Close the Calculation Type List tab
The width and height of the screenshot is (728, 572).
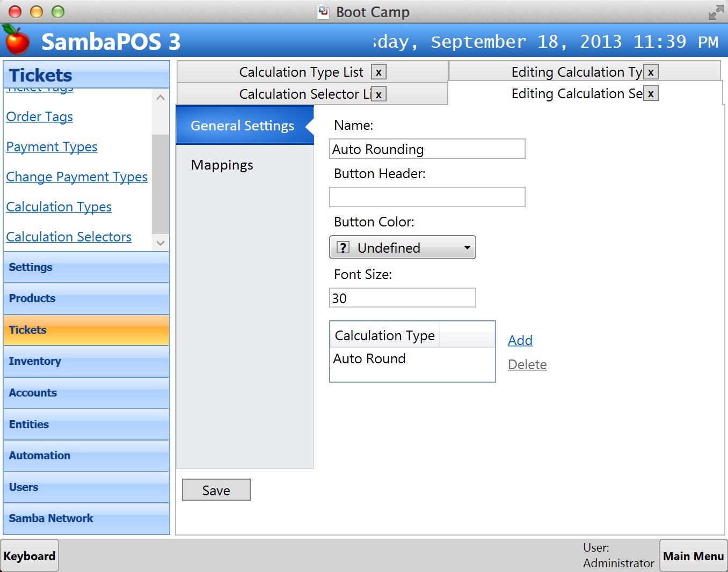click(x=378, y=72)
